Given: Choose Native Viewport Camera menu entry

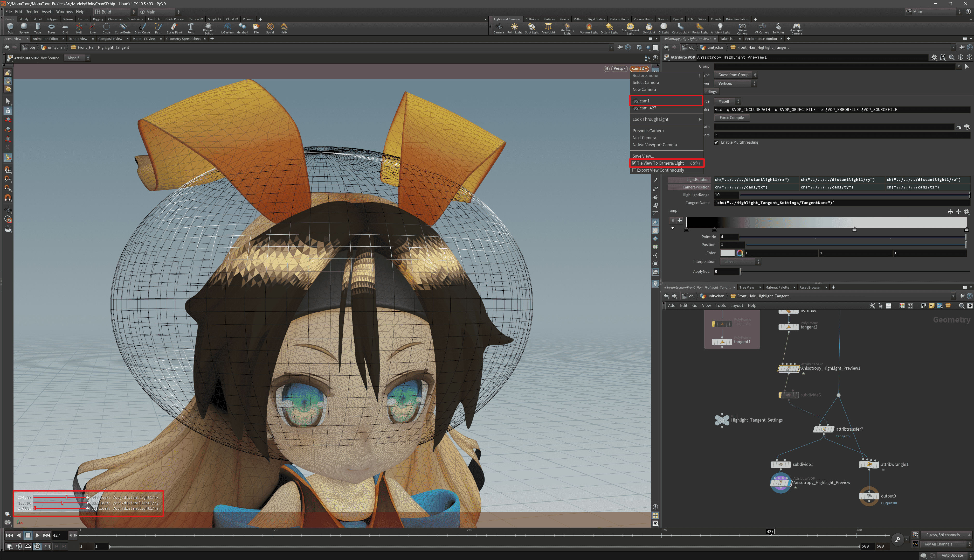Looking at the screenshot, I should pos(667,145).
